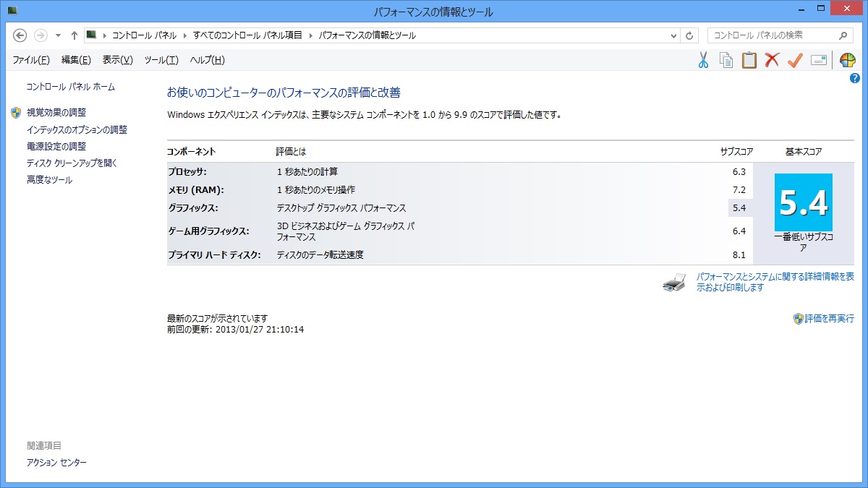Image resolution: width=868 pixels, height=488 pixels.
Task: Click the magnifier icon in the search box
Action: [x=843, y=35]
